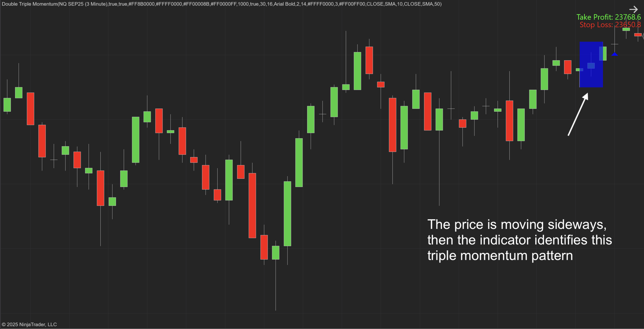Select the doji candle above the blue triangle
Screen dimensions: 644x329
(x=615, y=44)
